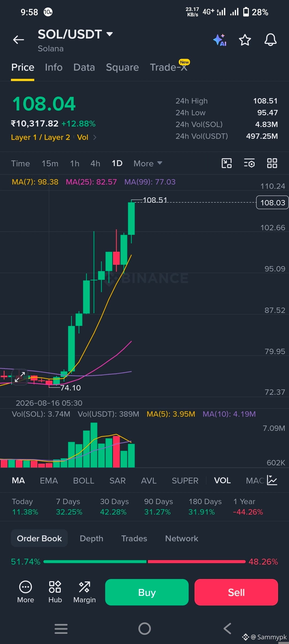Open the Depth tab
289x644 pixels.
tap(92, 538)
